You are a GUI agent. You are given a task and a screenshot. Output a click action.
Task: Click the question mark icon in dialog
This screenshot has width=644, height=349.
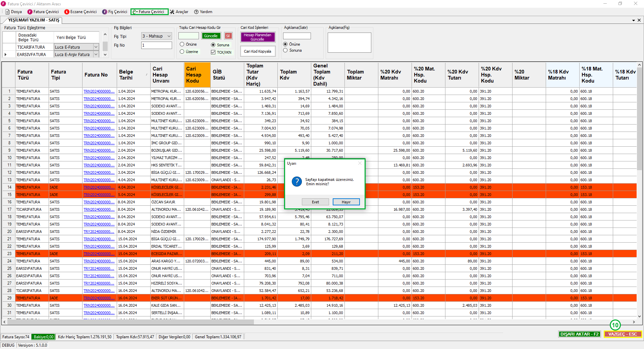(x=297, y=182)
